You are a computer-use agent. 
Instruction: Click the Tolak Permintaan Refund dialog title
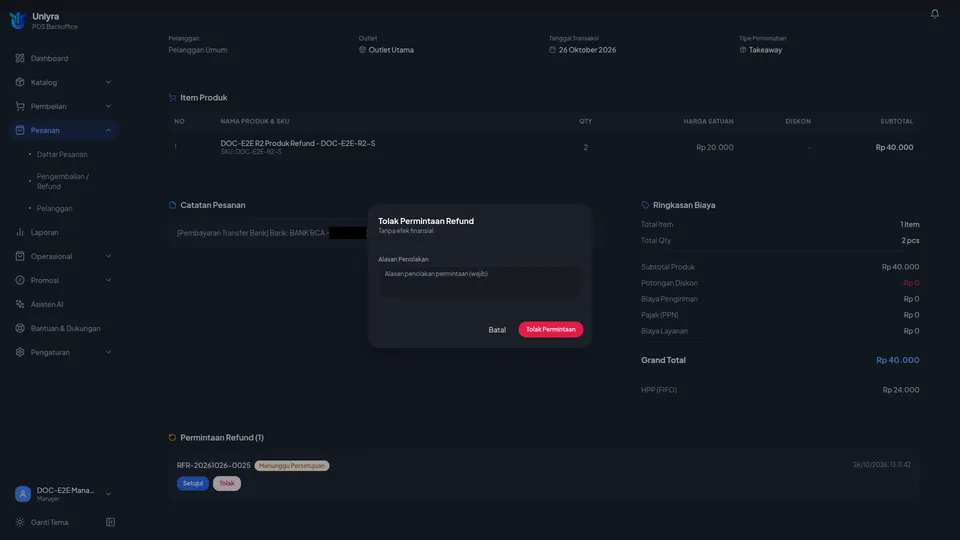(426, 221)
